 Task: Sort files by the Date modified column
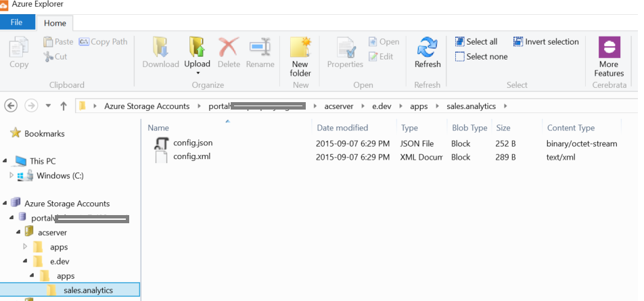pyautogui.click(x=342, y=128)
